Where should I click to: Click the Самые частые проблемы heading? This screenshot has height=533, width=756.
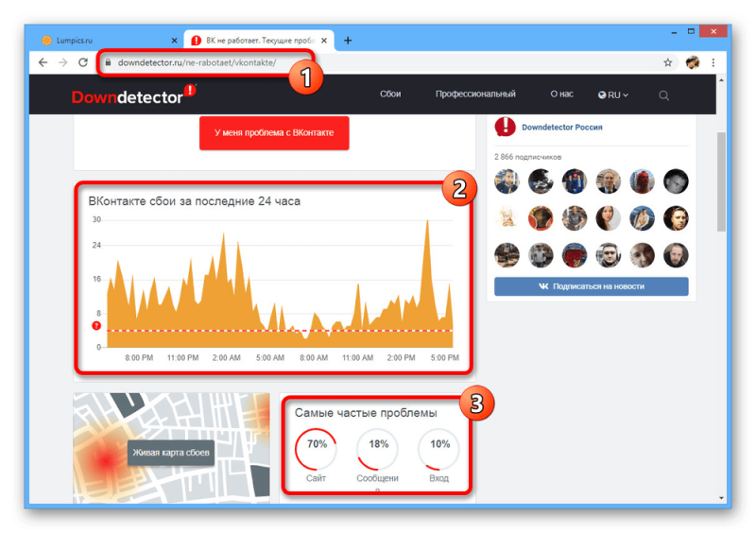pos(366,413)
